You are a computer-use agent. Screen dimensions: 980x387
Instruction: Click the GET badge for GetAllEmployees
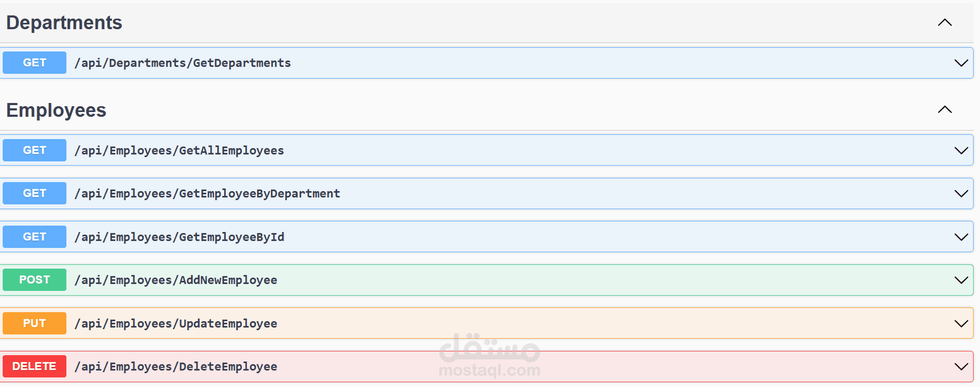[35, 150]
